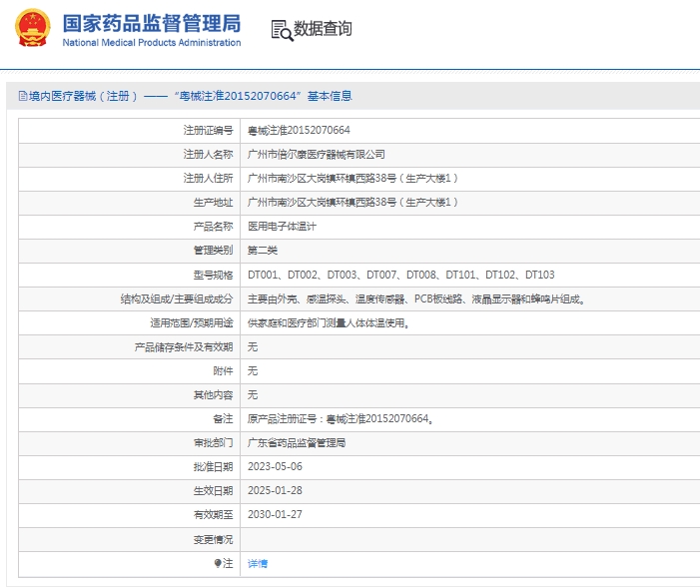Click 国家药品监督管理局 site title
The width and height of the screenshot is (700, 588).
(x=152, y=24)
